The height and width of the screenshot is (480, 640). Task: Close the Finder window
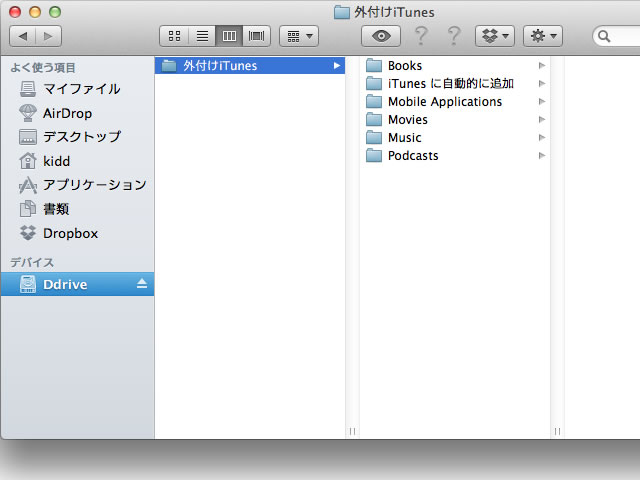point(15,12)
